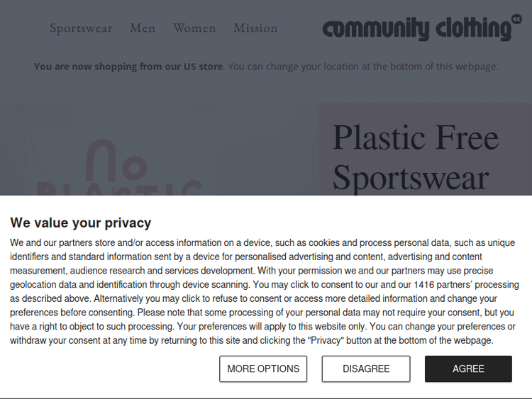Click the No Plastic hero graphic
The height and width of the screenshot is (399, 532).
pos(119,170)
